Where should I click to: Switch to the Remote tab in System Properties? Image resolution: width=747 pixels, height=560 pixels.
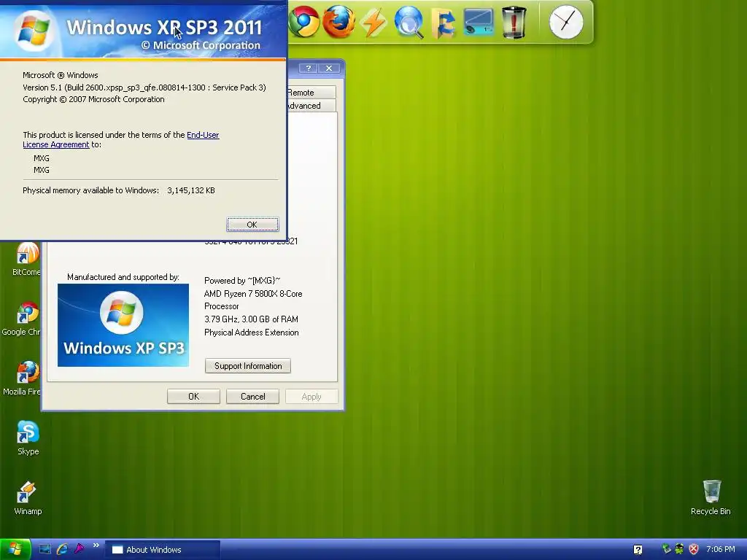point(311,93)
